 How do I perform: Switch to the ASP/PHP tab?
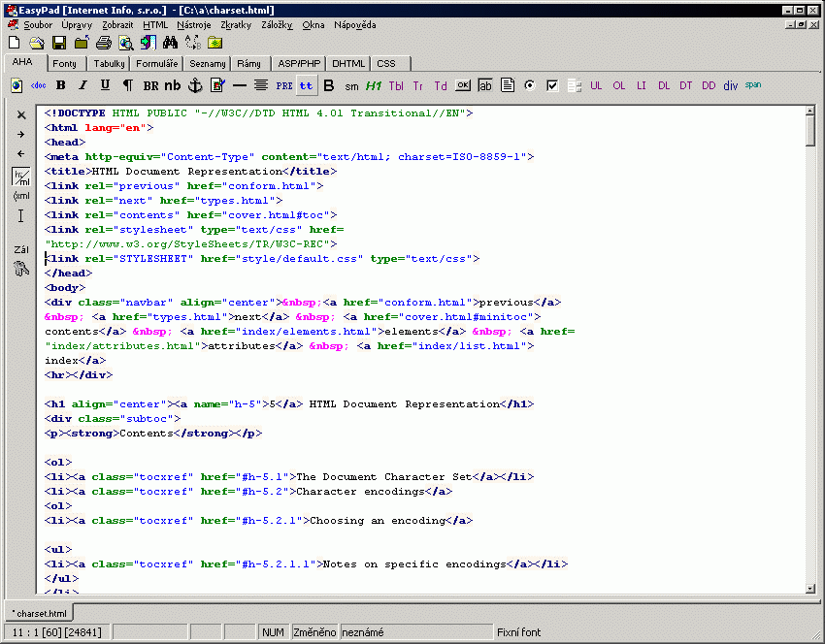(299, 64)
